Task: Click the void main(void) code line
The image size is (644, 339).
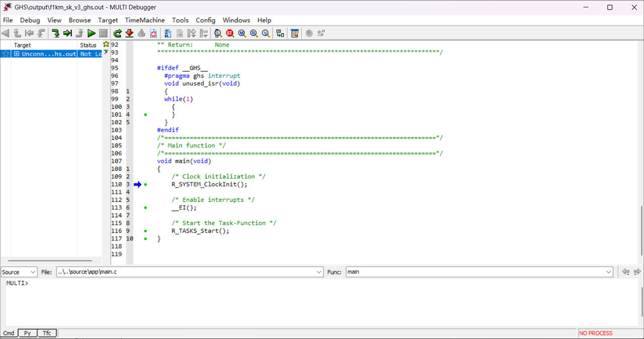Action: pos(184,161)
